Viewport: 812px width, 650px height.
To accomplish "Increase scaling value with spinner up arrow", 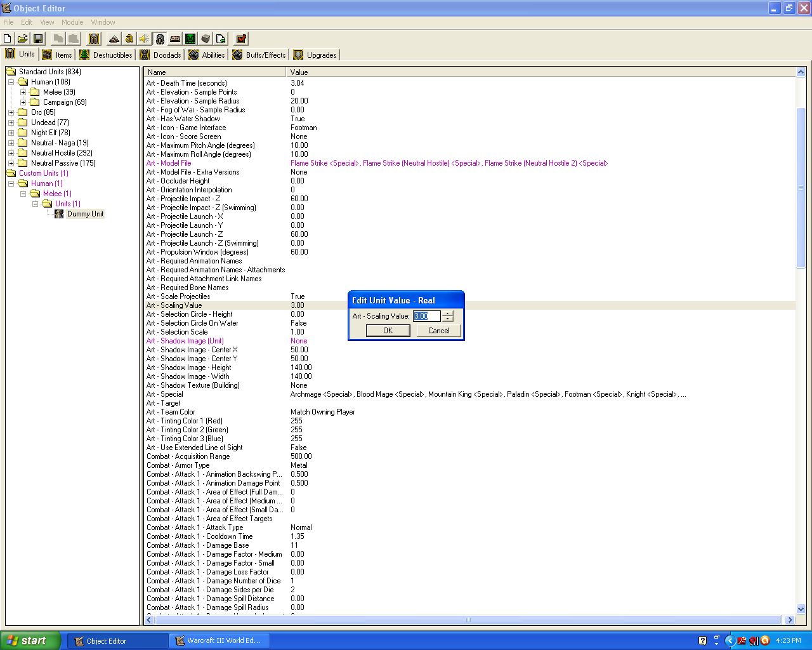I will point(448,313).
